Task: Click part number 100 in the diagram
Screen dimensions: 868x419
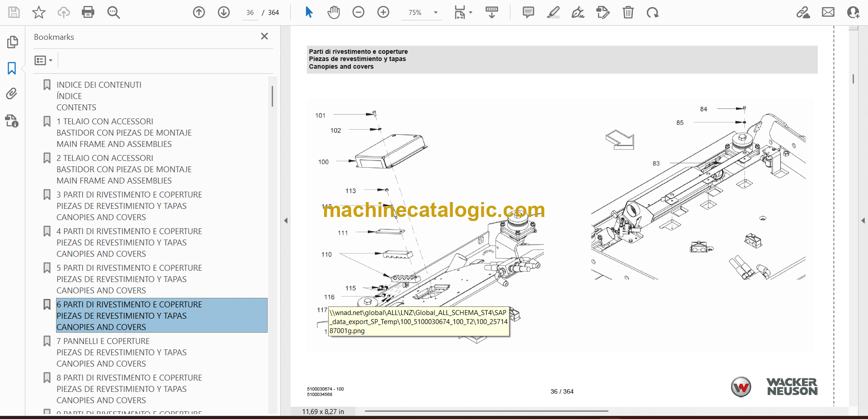Action: [323, 162]
